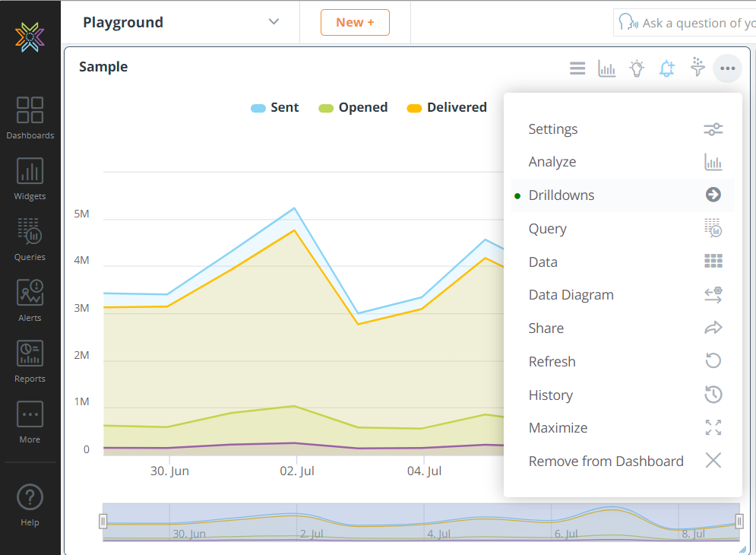Click the widget alert bell icon

667,68
